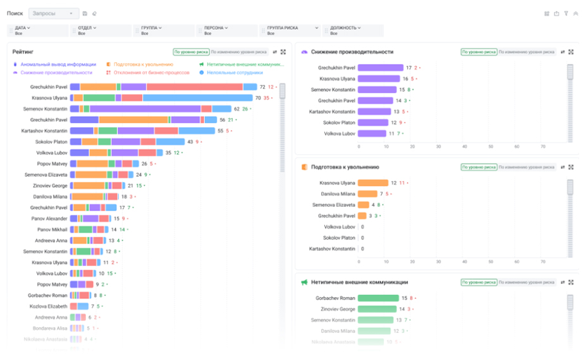The width and height of the screenshot is (588, 364).
Task: Fullscreen the Снижение производительности panel
Action: (571, 52)
